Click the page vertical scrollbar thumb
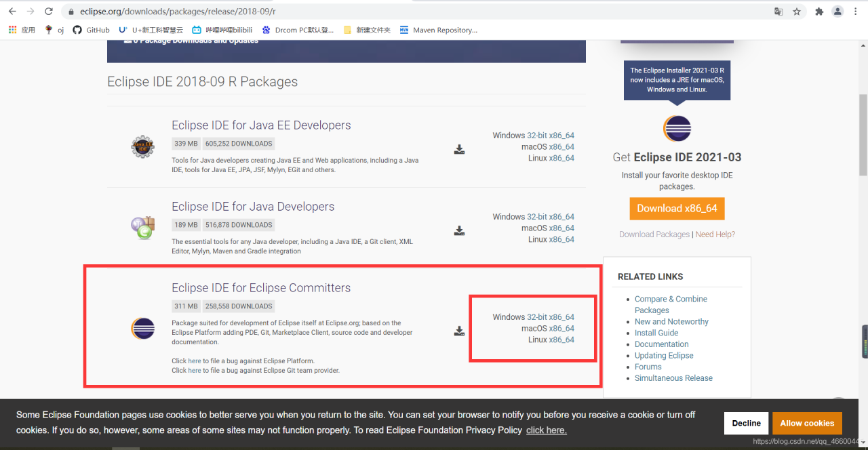This screenshot has height=450, width=868. pos(863,134)
